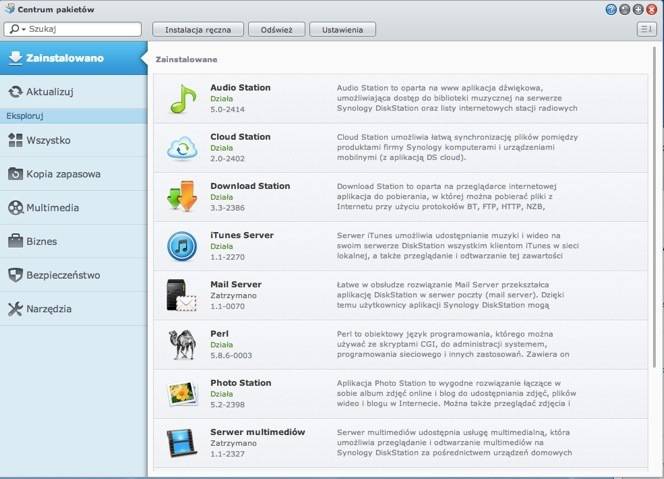Open the Cloud Station package title
Image resolution: width=664 pixels, height=479 pixels.
240,137
